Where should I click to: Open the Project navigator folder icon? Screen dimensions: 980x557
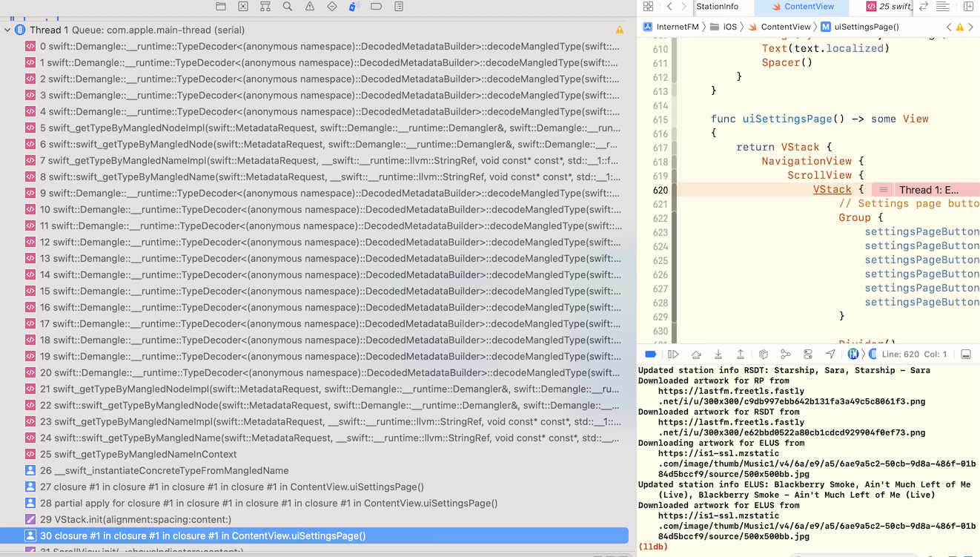tap(221, 7)
